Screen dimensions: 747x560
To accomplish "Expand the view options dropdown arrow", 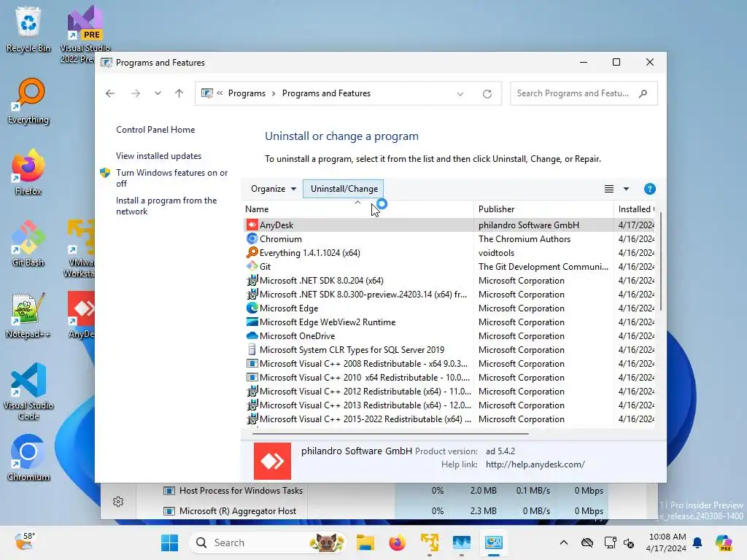I will (x=626, y=189).
